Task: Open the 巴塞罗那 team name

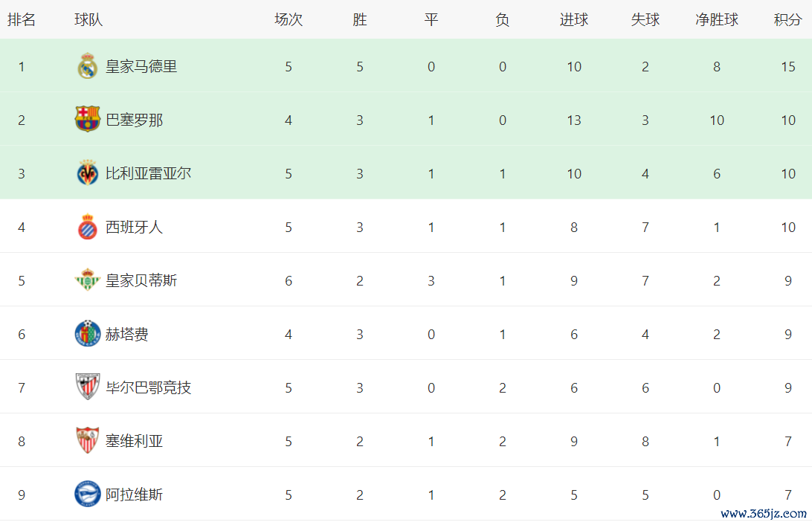Action: (x=134, y=120)
